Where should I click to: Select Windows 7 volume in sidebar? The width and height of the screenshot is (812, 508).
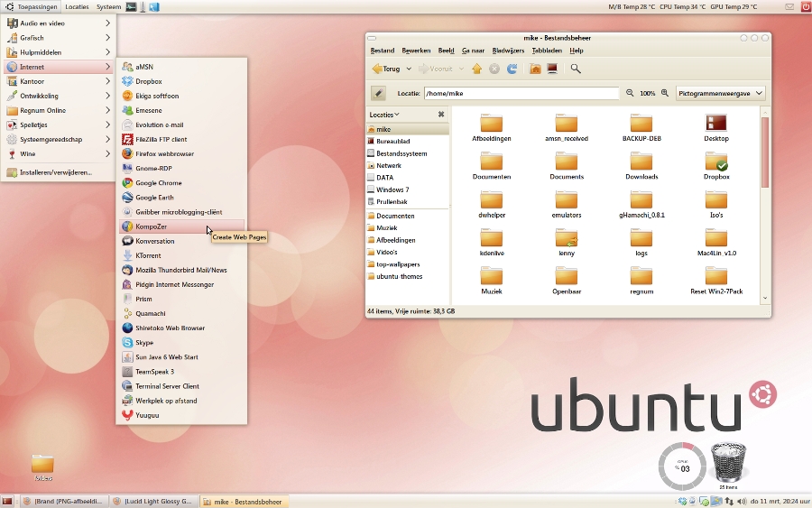407,189
